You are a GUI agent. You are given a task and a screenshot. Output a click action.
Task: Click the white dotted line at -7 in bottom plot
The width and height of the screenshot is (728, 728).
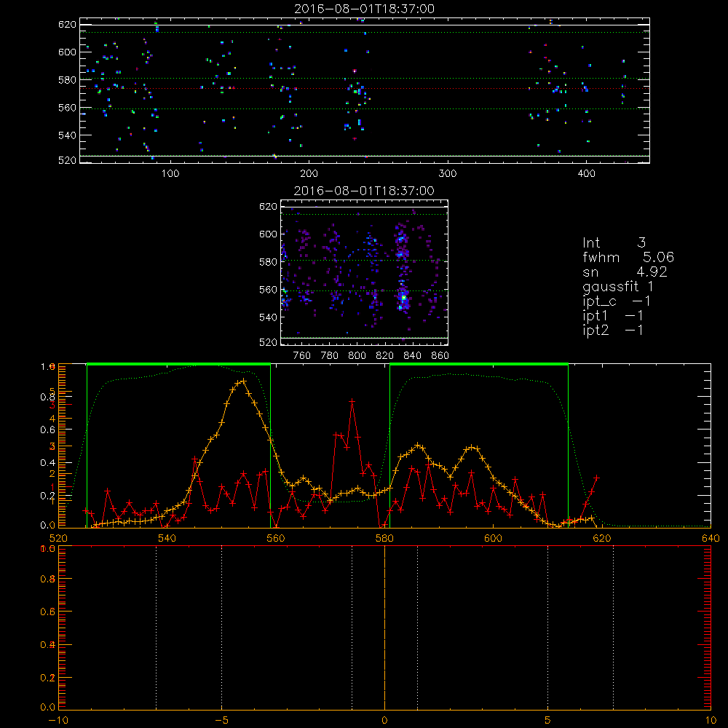click(156, 628)
